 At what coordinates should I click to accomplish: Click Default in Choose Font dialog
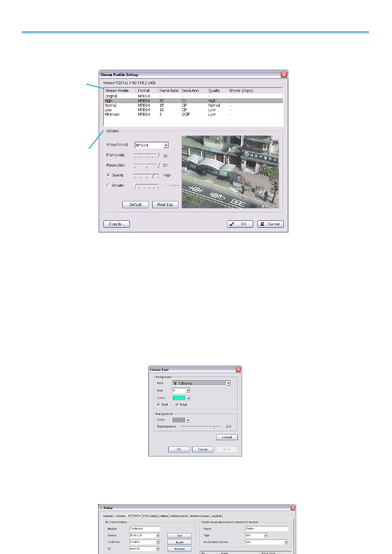[x=227, y=437]
